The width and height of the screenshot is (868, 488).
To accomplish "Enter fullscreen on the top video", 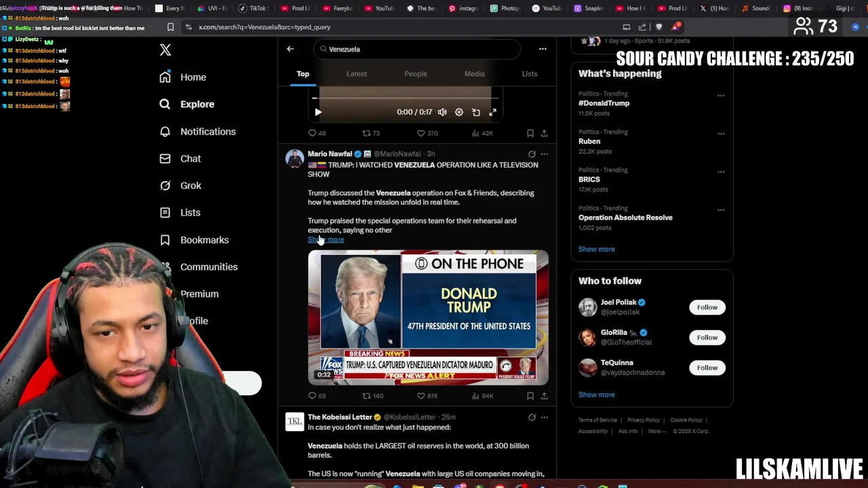I will (x=493, y=113).
